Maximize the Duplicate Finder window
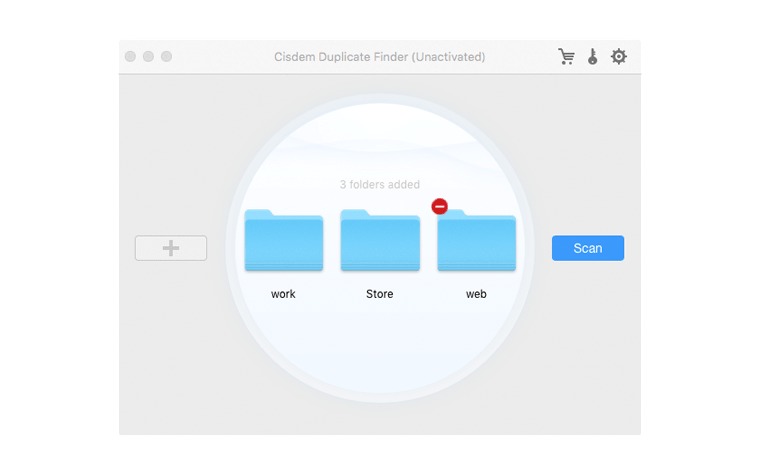Viewport: 760px width, 474px height. (x=166, y=57)
